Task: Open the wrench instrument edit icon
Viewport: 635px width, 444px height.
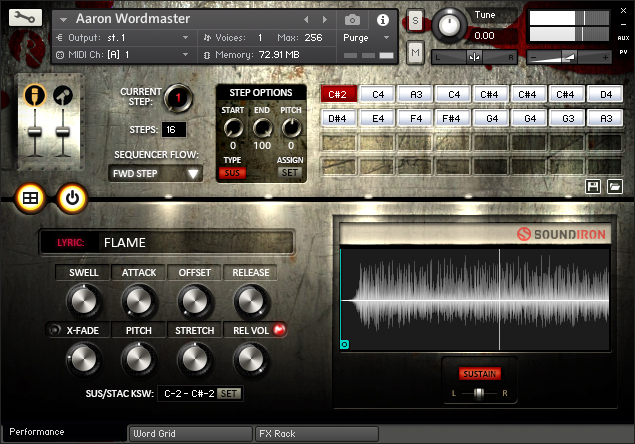Action: coord(25,17)
